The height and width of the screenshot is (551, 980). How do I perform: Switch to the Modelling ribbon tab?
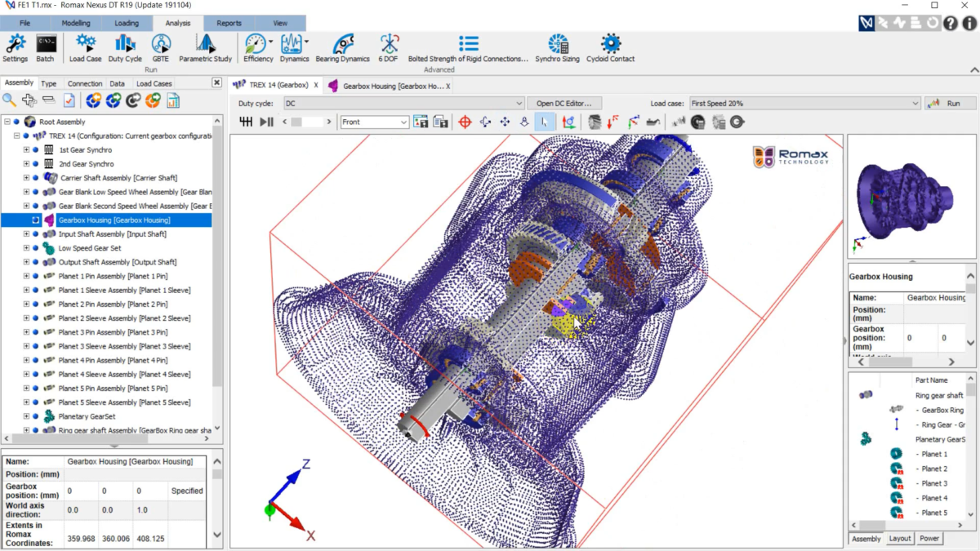click(76, 24)
